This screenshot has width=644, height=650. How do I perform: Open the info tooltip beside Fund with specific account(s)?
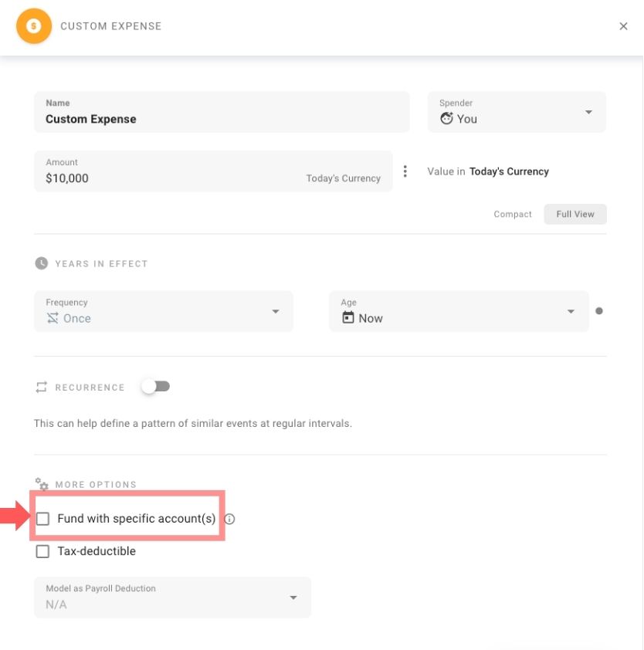(229, 520)
